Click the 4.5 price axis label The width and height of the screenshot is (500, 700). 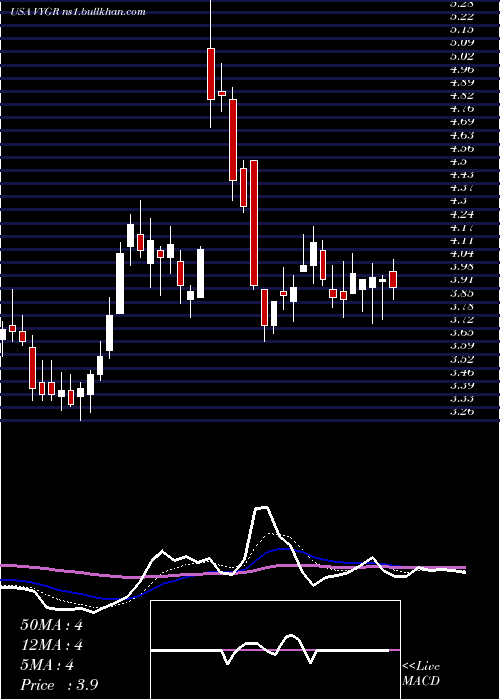click(458, 161)
